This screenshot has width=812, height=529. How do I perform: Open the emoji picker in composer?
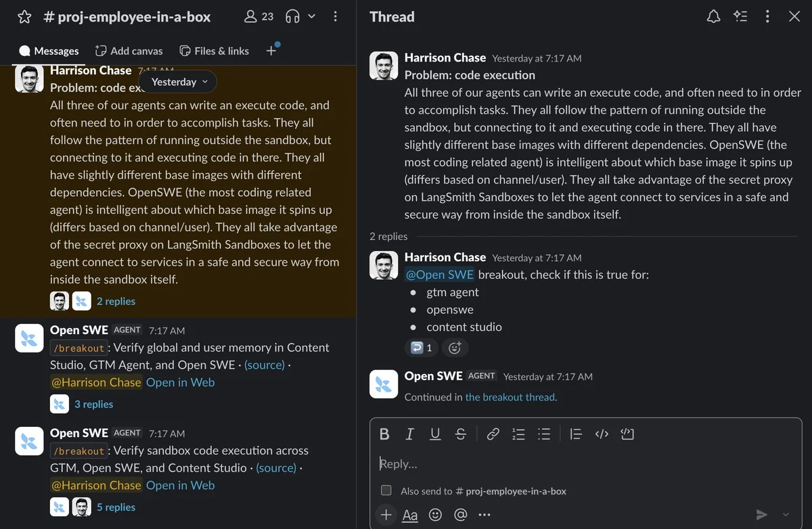click(436, 515)
